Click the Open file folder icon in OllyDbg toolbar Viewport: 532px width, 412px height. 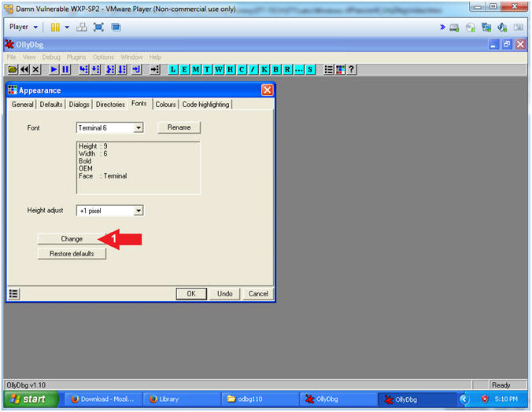click(x=13, y=69)
